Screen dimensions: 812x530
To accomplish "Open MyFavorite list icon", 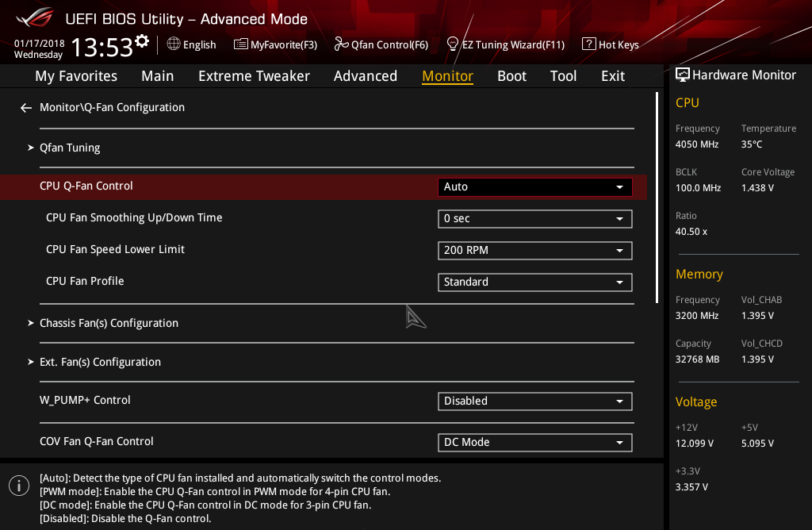I will coord(240,44).
